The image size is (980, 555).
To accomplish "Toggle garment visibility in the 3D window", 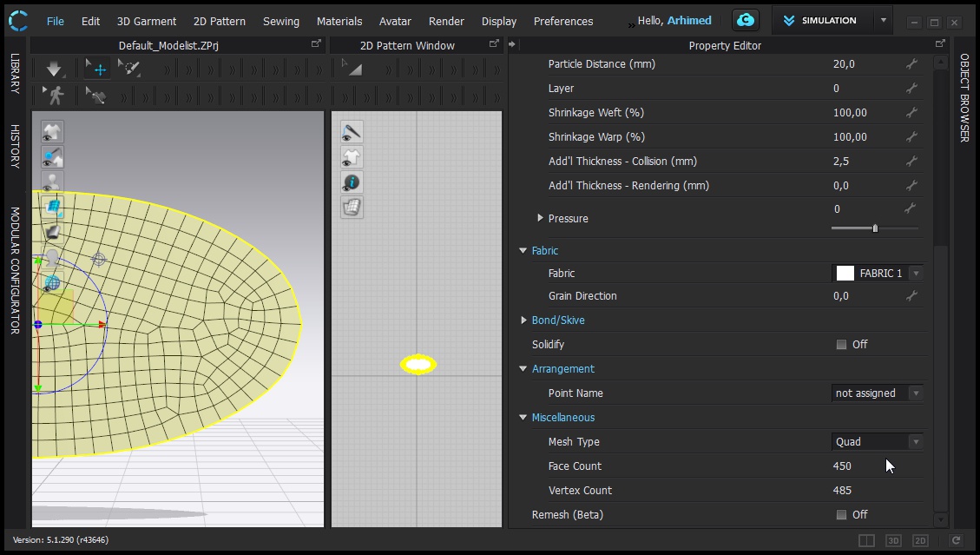I will tap(53, 132).
